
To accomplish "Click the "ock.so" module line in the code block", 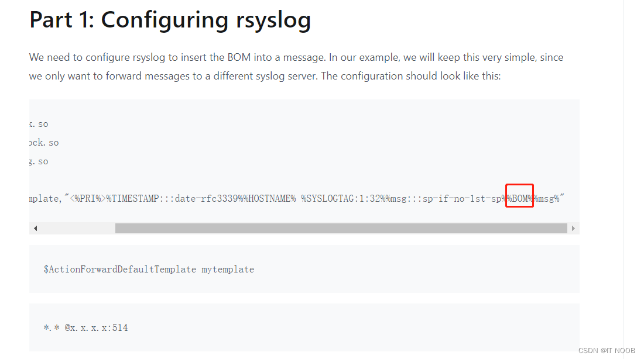I will 45,142.
